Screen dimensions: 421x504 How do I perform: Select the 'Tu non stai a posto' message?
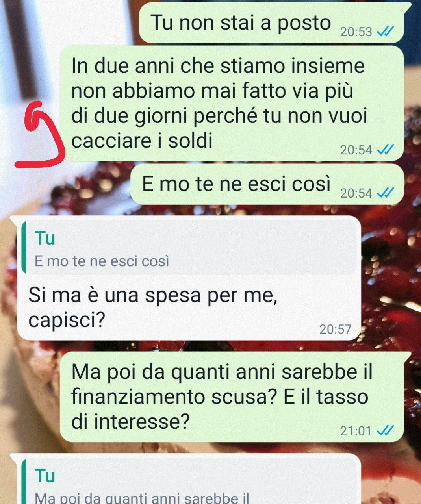pyautogui.click(x=271, y=23)
